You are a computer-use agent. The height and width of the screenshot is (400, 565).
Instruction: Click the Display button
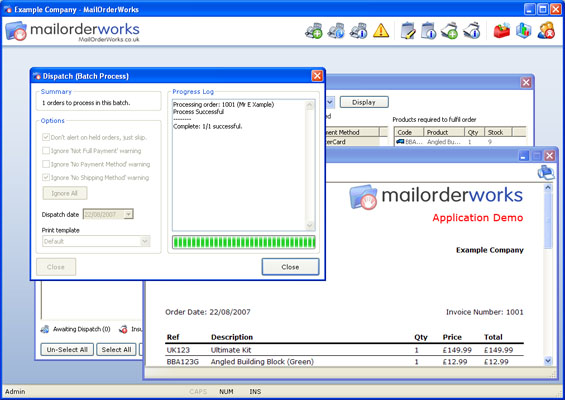pos(364,102)
